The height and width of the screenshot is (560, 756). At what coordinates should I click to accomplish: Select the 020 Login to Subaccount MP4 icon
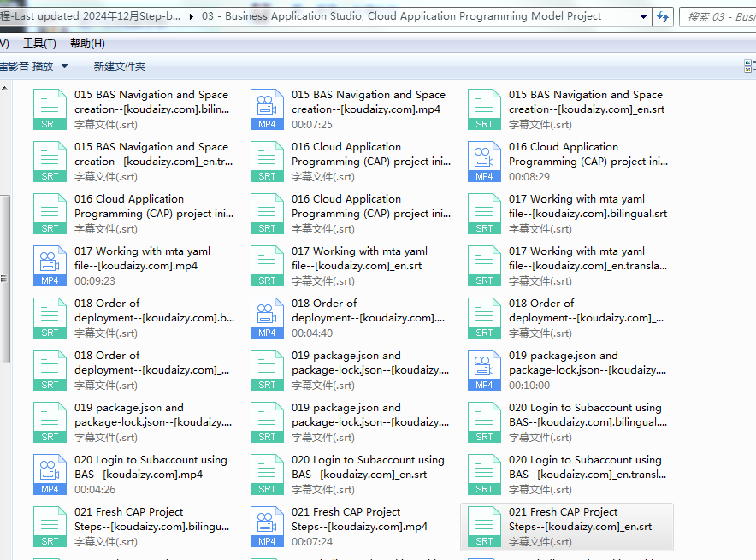coord(50,475)
